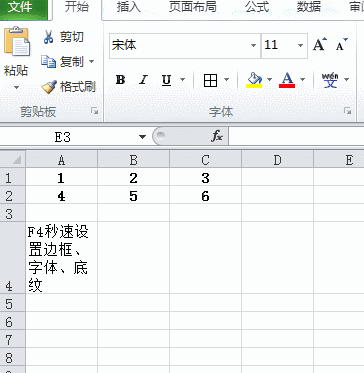The height and width of the screenshot is (373, 364).
Task: Open the 页面布局 ribbon tab
Action: [x=193, y=7]
